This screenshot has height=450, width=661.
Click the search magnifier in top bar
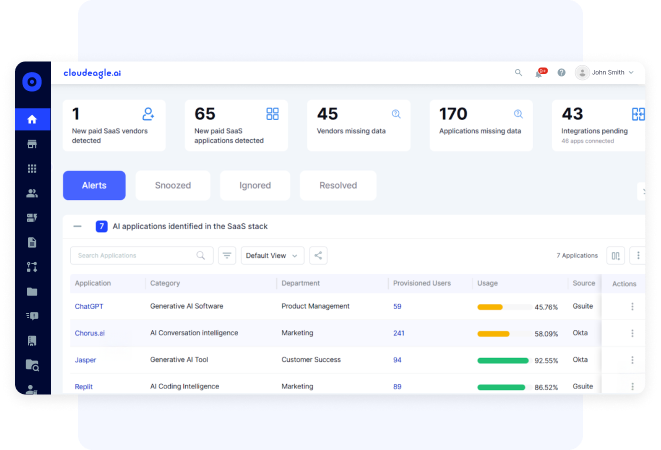[x=519, y=73]
